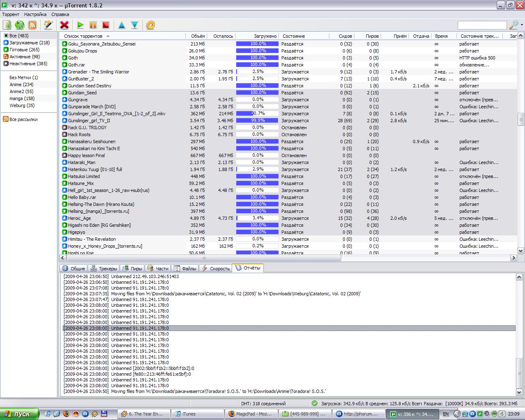
Task: Open the Торрент menu
Action: tap(11, 14)
